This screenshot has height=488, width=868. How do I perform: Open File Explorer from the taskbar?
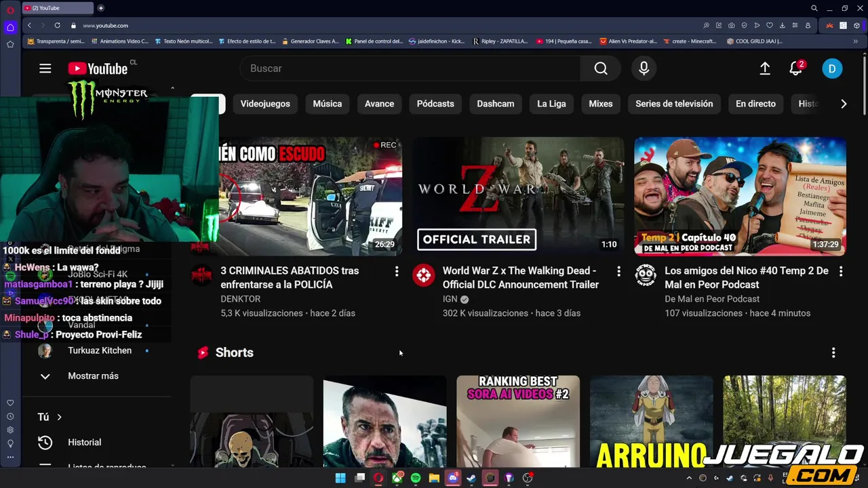434,478
